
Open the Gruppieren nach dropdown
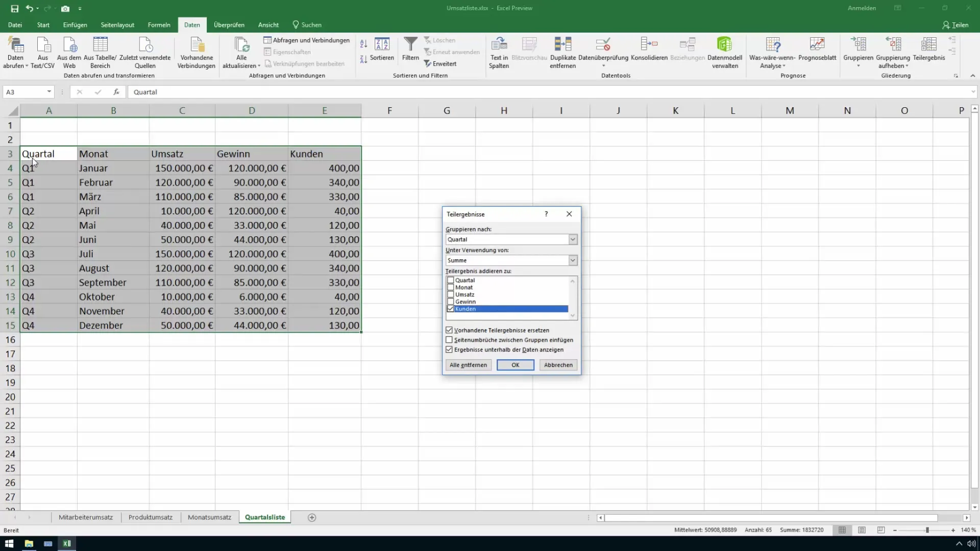tap(573, 239)
